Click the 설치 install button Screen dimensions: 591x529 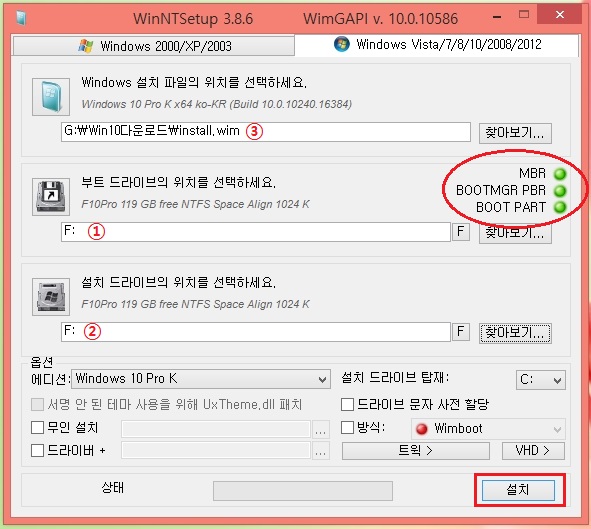518,490
